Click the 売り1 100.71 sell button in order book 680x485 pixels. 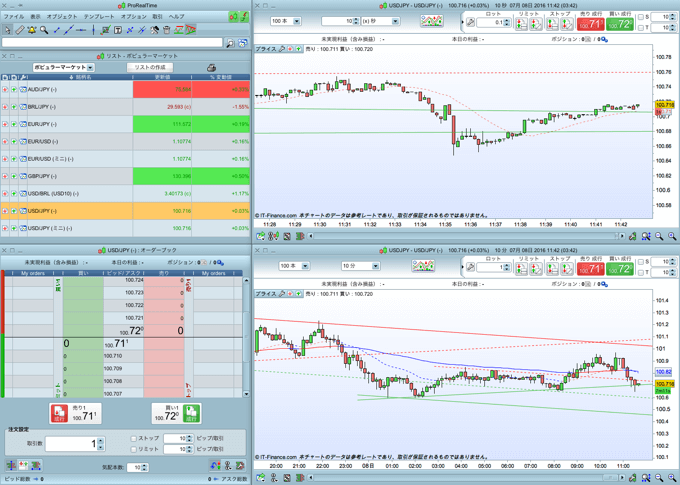pos(75,413)
